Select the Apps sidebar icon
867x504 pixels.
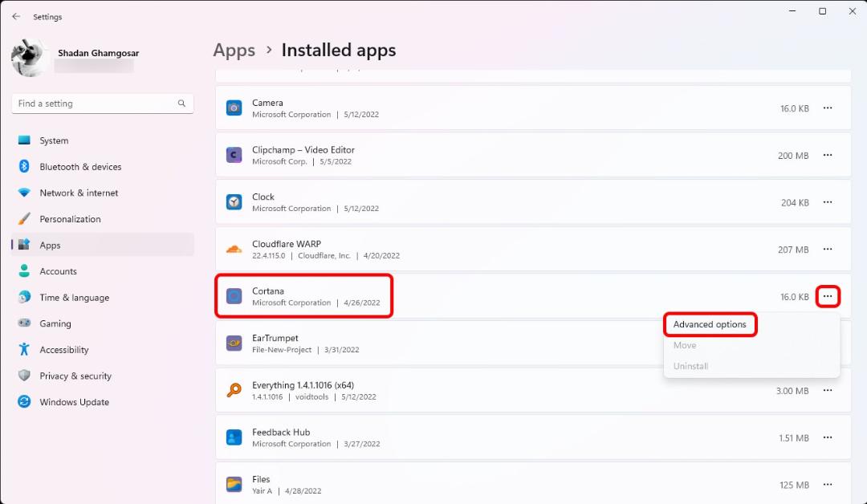click(24, 245)
